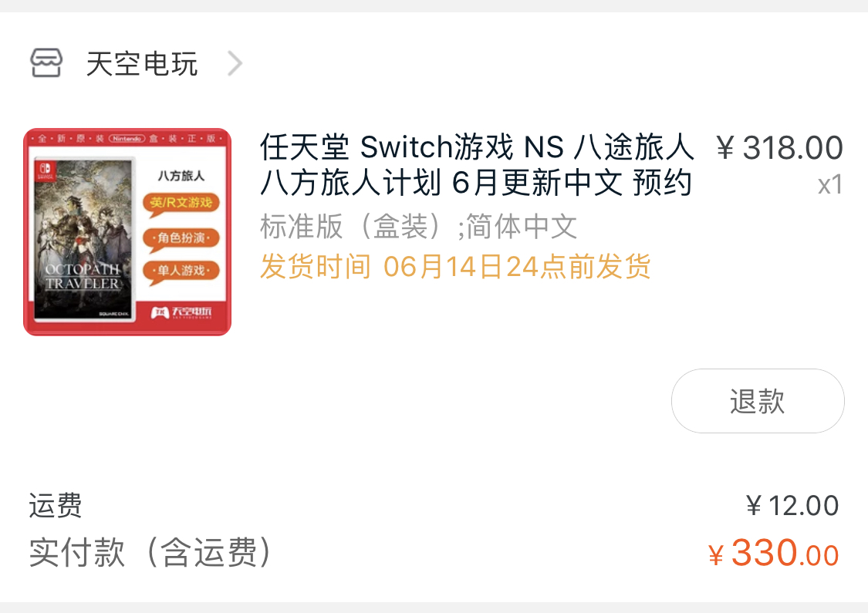Click the 退款 refund button
Viewport: 868px width, 613px height.
click(x=758, y=401)
